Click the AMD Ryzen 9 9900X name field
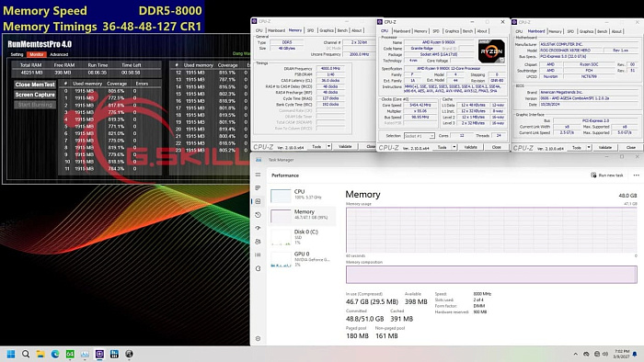Screen dimensions: 644x362 [x=439, y=42]
